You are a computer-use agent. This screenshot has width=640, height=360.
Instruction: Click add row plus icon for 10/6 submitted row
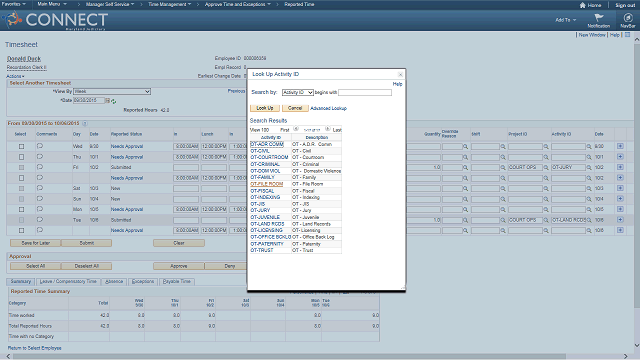coord(620,220)
